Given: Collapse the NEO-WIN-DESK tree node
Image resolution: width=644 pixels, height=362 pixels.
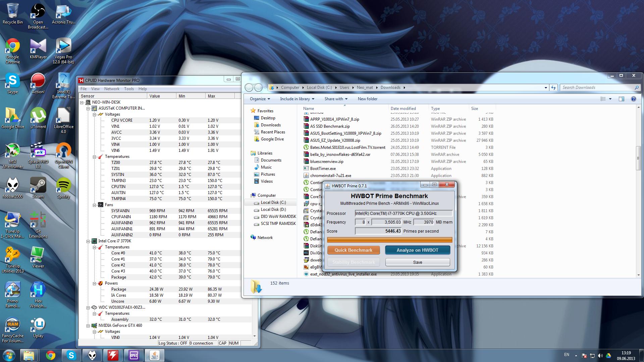Looking at the screenshot, I should tap(82, 102).
